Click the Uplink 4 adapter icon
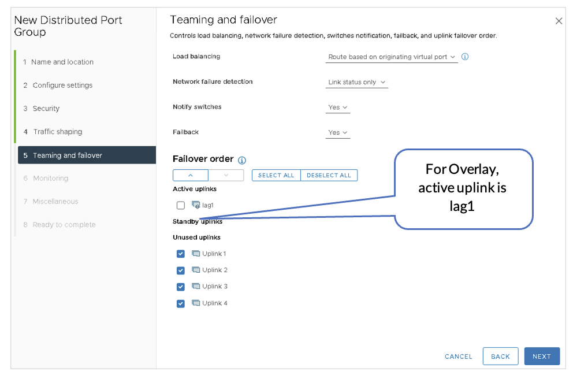The image size is (588, 386). tap(196, 303)
